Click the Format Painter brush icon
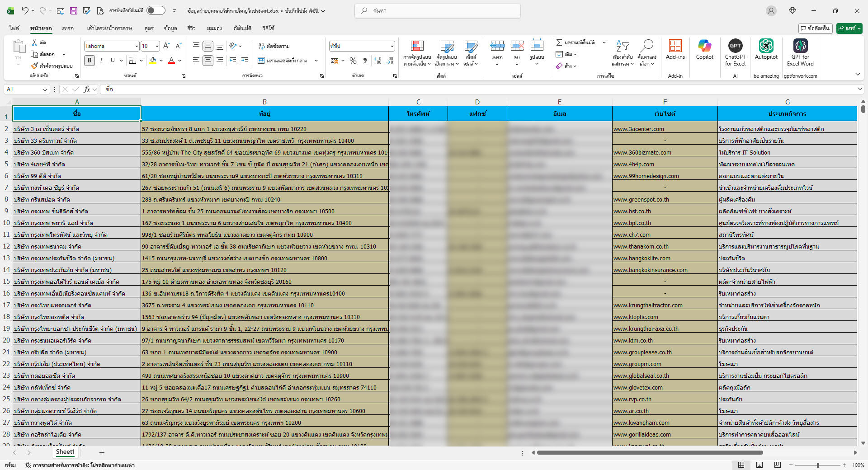Image resolution: width=868 pixels, height=470 pixels. 34,66
